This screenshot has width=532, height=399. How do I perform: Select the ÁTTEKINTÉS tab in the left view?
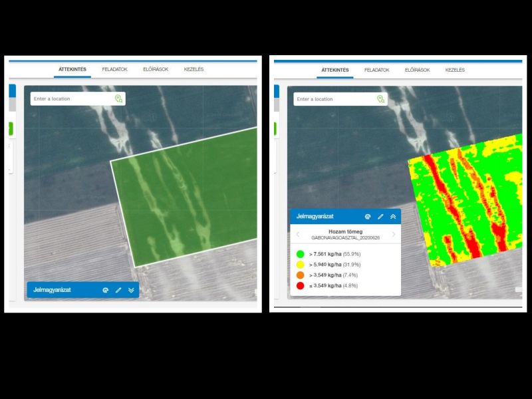point(73,69)
